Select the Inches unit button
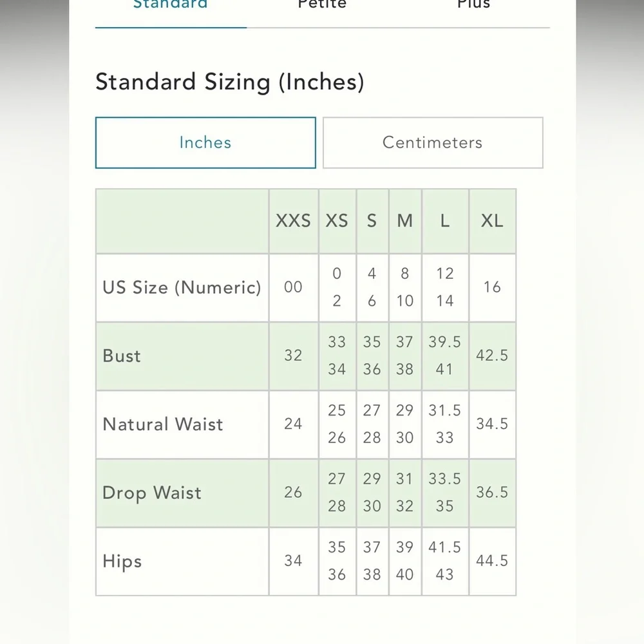Viewport: 644px width, 644px height. coord(205,142)
